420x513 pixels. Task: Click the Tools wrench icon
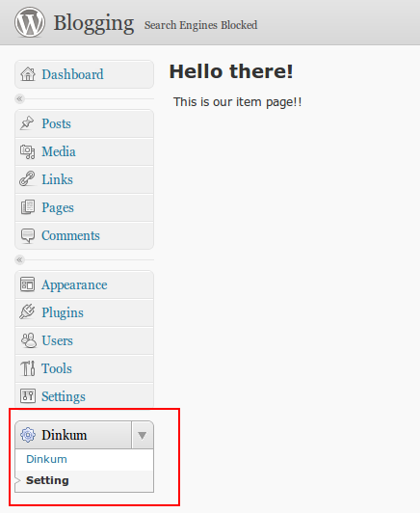28,368
